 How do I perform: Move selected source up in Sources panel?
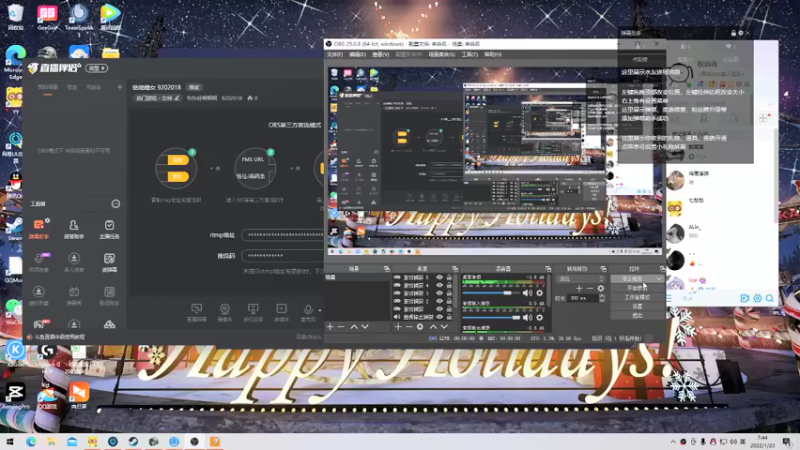point(433,327)
